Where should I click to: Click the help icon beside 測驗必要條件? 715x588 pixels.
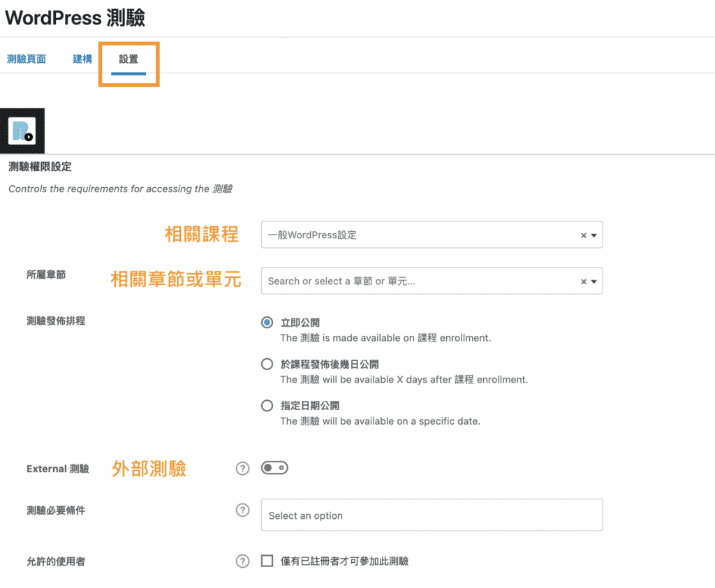pos(242,510)
